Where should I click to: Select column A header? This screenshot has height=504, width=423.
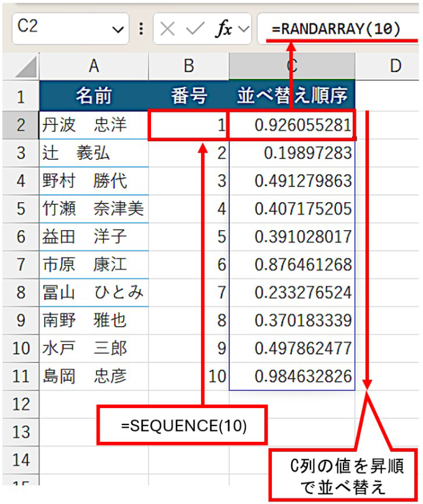(94, 66)
